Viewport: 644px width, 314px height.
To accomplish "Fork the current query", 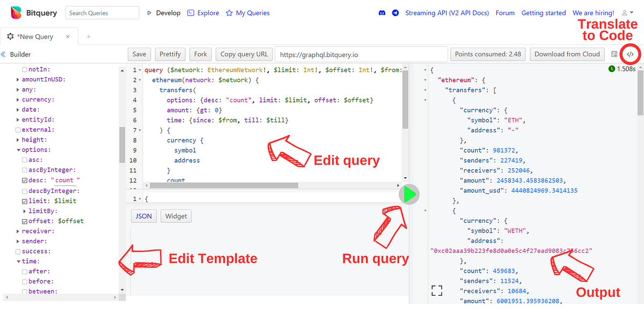I will point(201,54).
